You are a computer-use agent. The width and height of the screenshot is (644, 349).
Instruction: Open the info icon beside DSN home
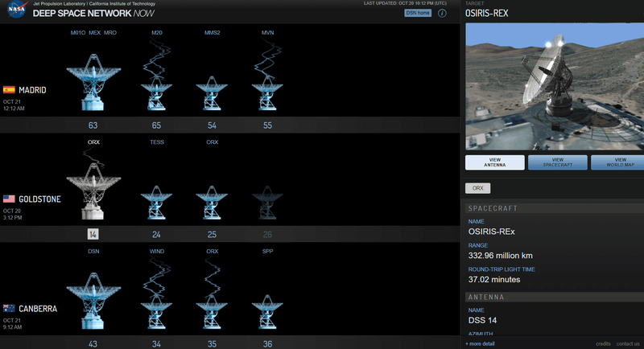point(442,13)
